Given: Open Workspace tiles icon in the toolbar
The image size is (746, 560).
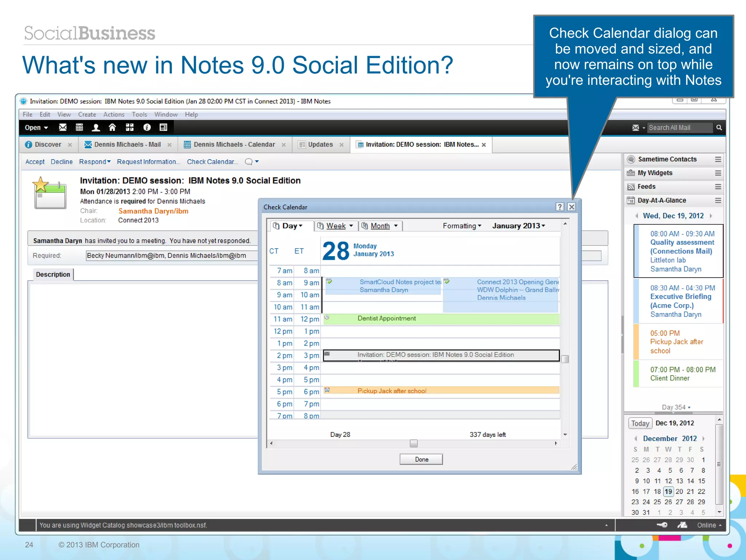Looking at the screenshot, I should [129, 128].
